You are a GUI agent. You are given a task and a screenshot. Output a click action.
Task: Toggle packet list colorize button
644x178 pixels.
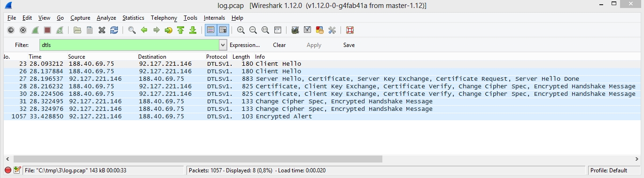tap(210, 30)
